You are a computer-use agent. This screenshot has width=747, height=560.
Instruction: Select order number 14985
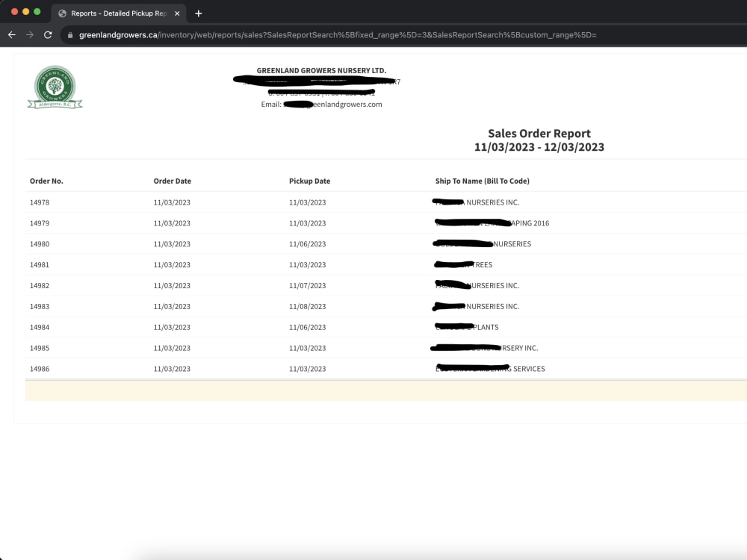tap(40, 348)
